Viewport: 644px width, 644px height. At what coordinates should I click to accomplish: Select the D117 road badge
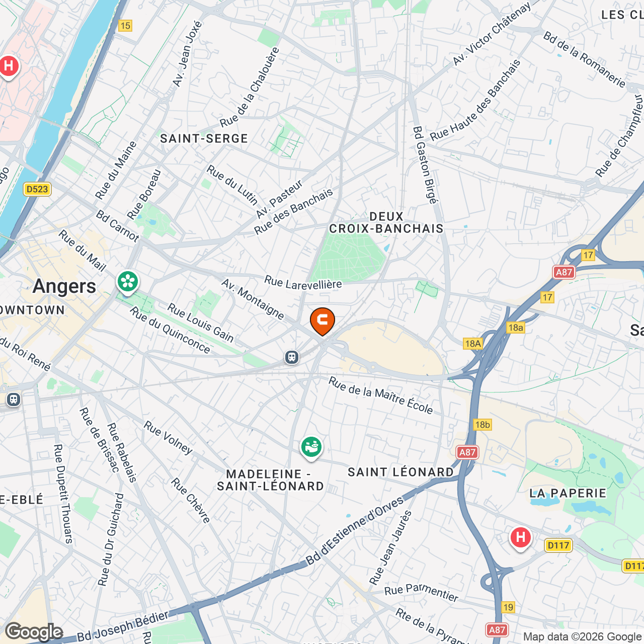pyautogui.click(x=558, y=545)
